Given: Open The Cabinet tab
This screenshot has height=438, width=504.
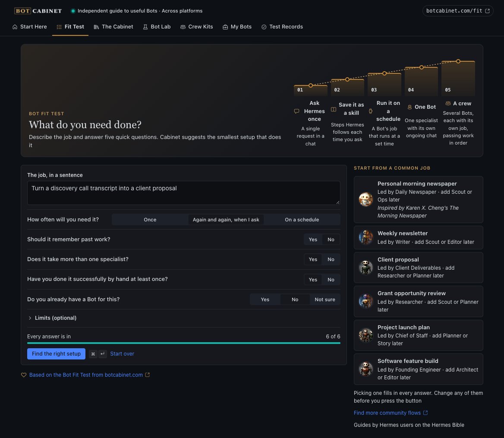Looking at the screenshot, I should pos(113,27).
